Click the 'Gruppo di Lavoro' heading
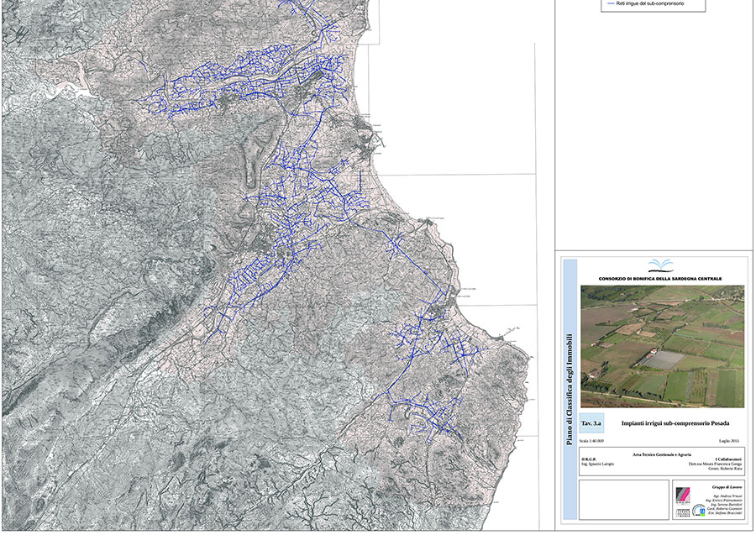 pos(727,487)
